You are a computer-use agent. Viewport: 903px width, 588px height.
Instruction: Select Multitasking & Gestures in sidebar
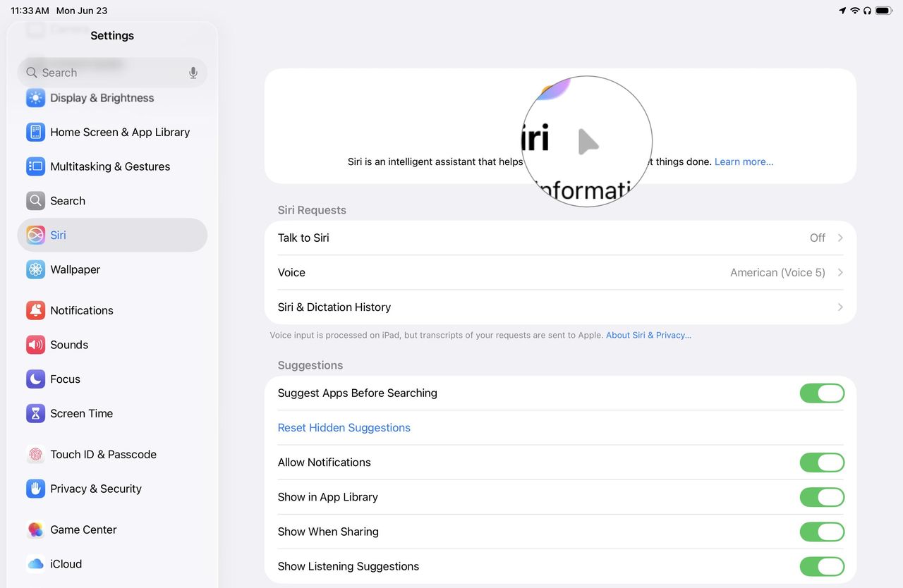tap(110, 166)
